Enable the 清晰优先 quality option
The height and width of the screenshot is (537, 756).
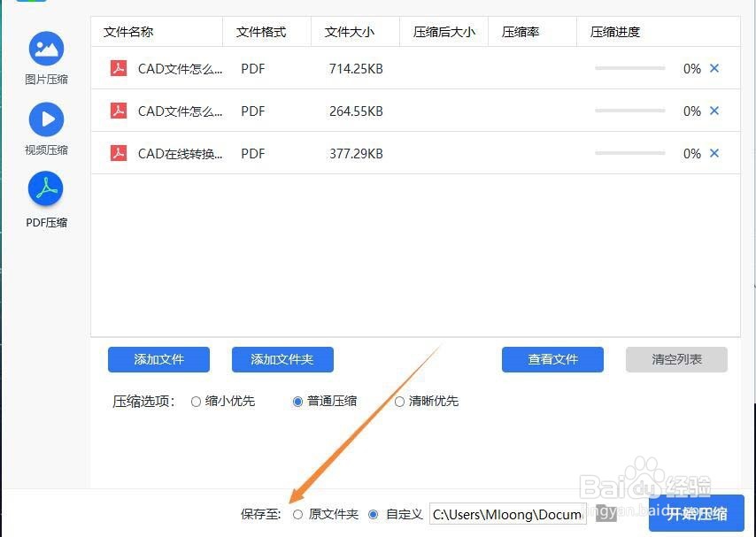[x=399, y=401]
